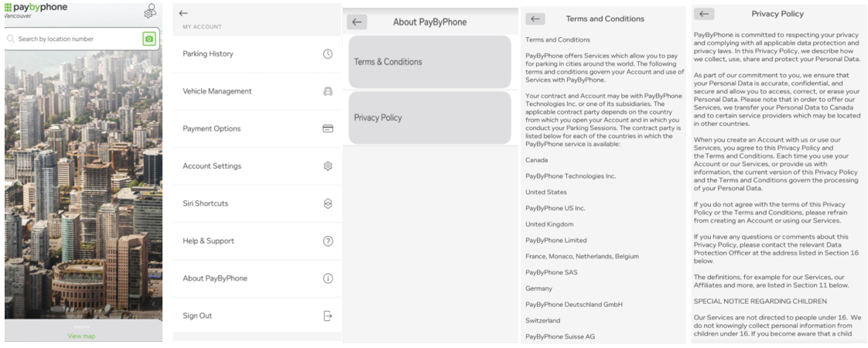Viewport: 868px width, 348px height.
Task: Tap the Vehicle Management car icon
Action: (328, 91)
